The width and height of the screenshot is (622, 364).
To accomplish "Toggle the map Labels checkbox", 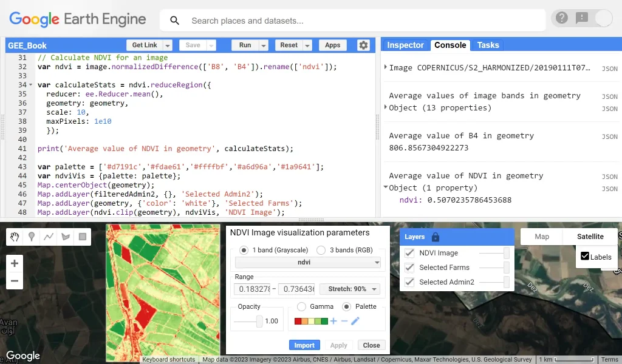I will coord(585,256).
